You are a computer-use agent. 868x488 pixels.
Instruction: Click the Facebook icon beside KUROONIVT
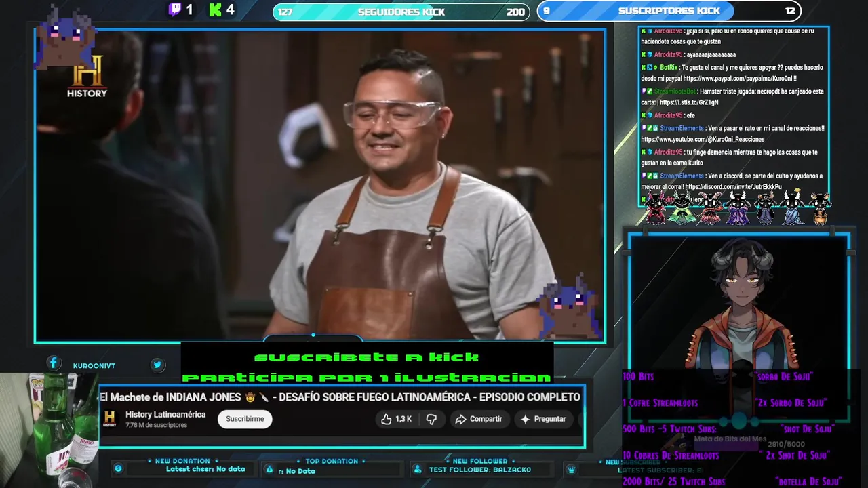54,363
